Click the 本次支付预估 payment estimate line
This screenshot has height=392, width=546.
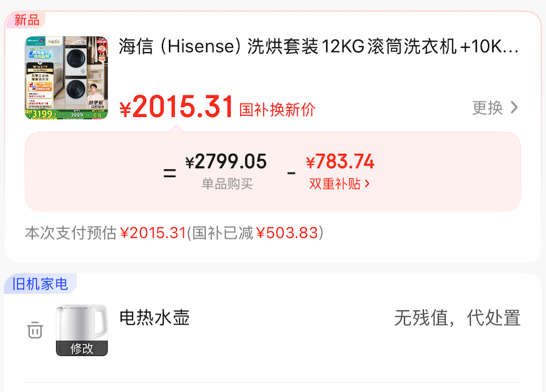[174, 233]
